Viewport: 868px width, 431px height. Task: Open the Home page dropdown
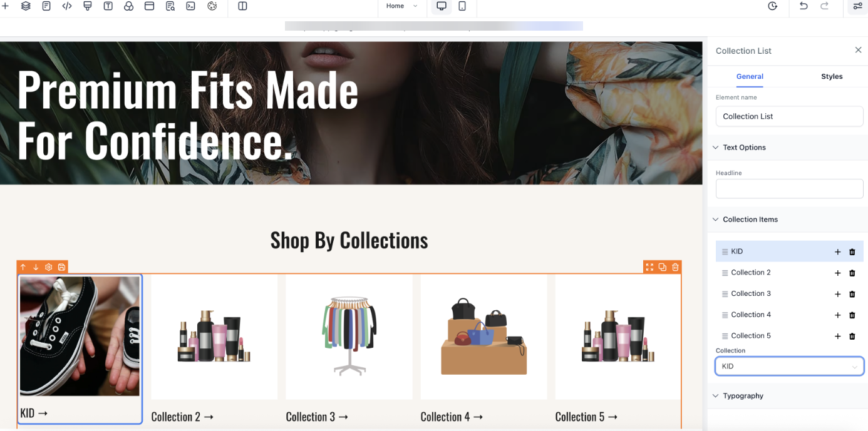tap(401, 6)
